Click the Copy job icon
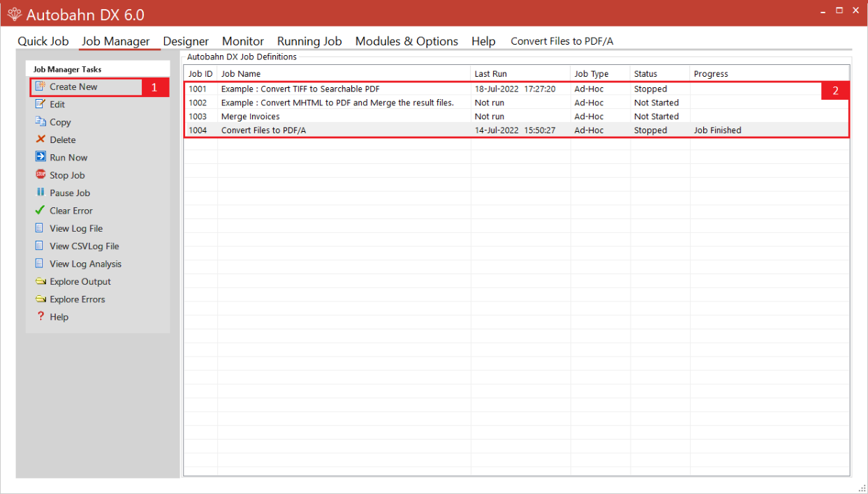 tap(41, 122)
